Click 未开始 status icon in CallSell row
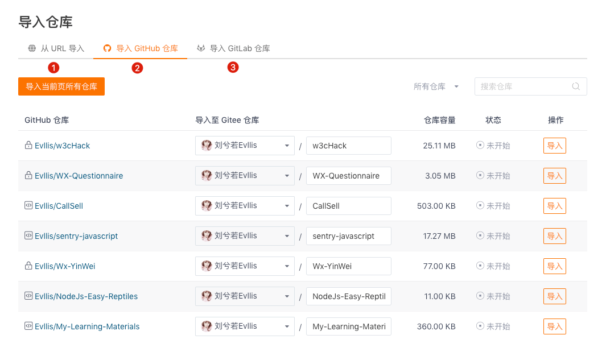 click(480, 205)
